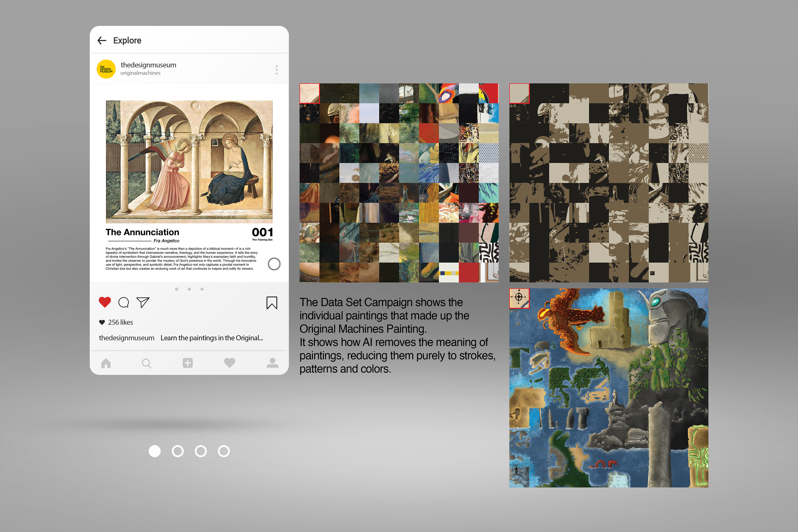Viewport: 798px width, 532px height.
Task: Go to first carousel dot under post
Action: [x=176, y=289]
